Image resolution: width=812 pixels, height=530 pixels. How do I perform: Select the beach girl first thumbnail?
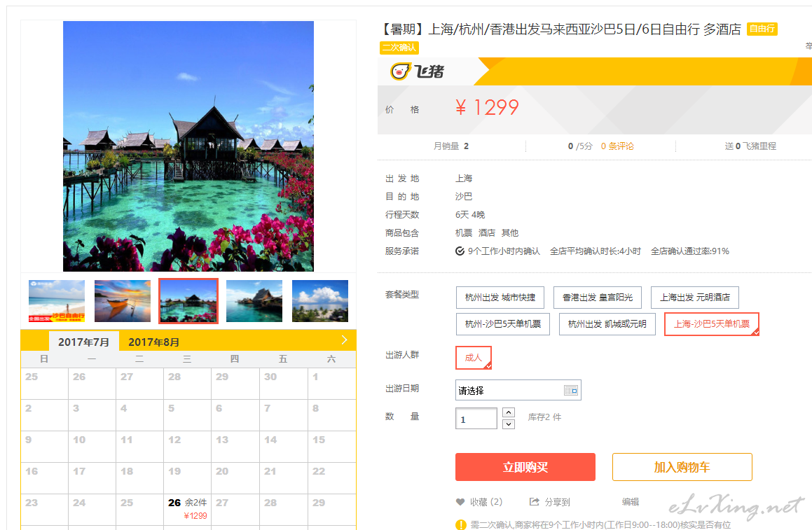[x=57, y=301]
